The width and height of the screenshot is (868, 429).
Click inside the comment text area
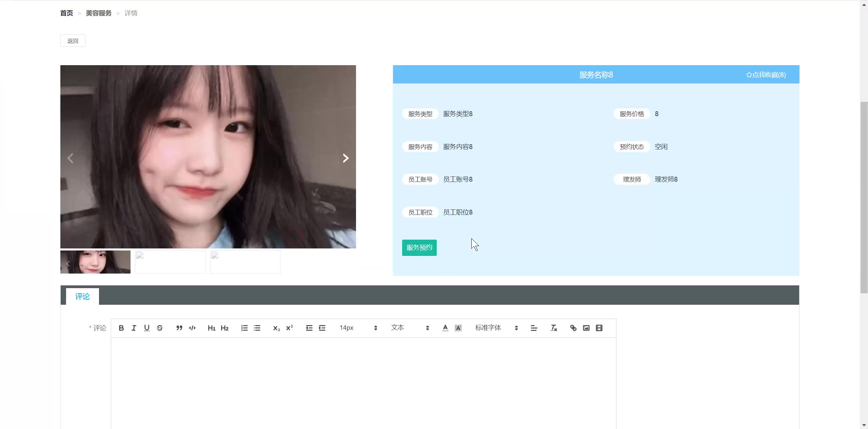(x=363, y=384)
